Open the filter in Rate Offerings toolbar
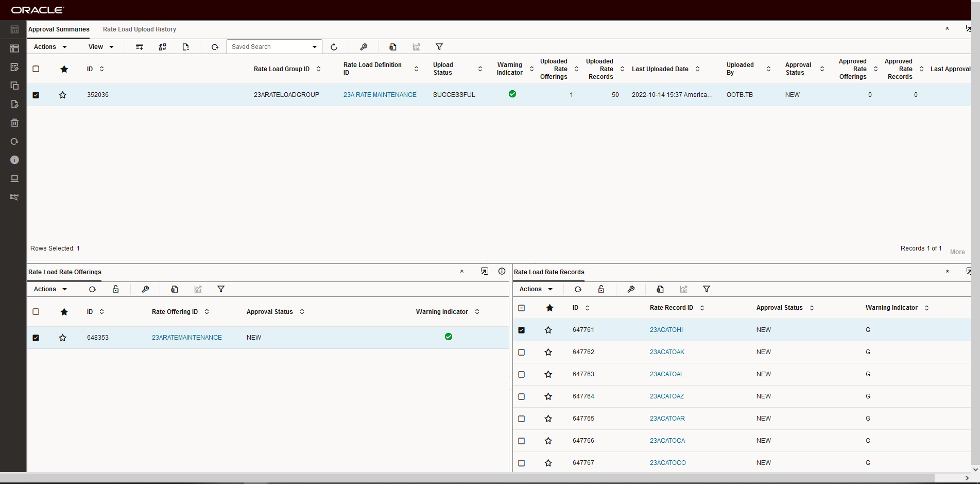 tap(221, 289)
